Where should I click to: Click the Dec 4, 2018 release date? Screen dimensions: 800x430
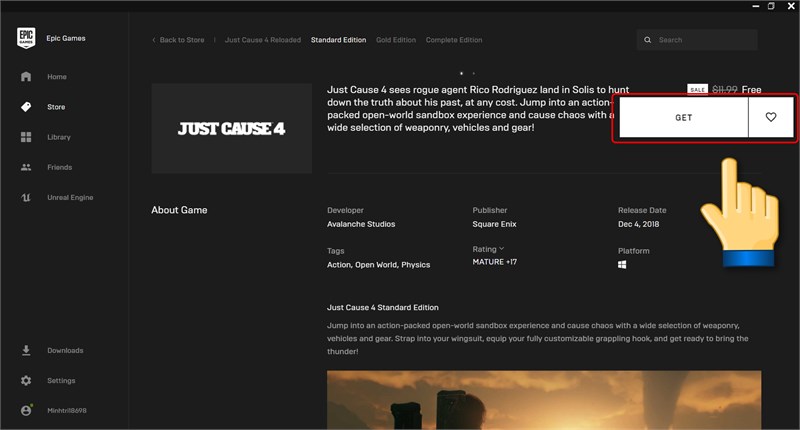(638, 224)
